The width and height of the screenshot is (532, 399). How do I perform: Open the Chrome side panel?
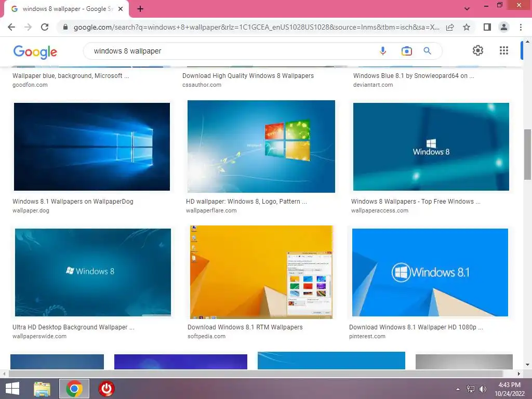coord(487,27)
